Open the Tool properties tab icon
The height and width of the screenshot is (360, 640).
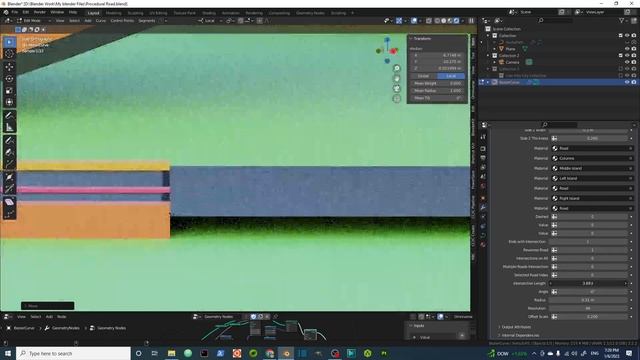[483, 137]
